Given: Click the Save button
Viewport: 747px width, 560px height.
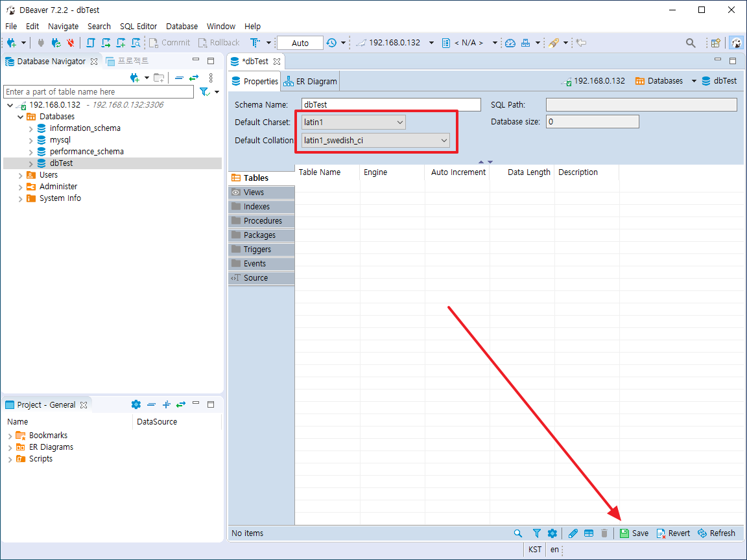Looking at the screenshot, I should pos(634,533).
